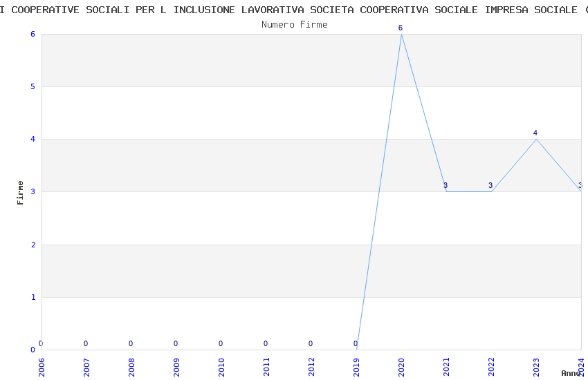Click the peak data label 6 above 2020

tap(401, 28)
